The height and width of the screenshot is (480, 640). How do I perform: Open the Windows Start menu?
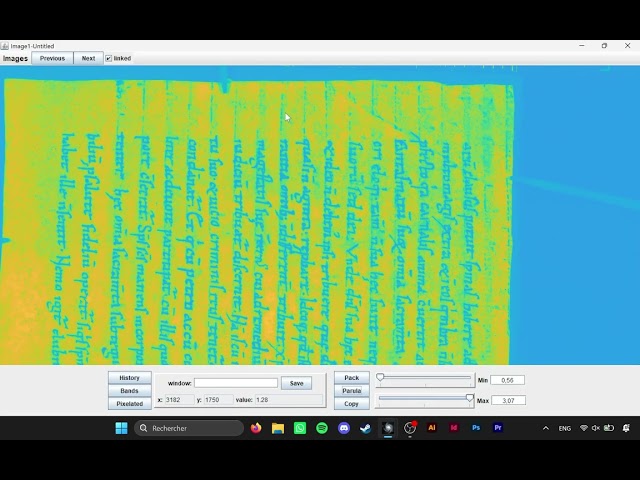(121, 428)
